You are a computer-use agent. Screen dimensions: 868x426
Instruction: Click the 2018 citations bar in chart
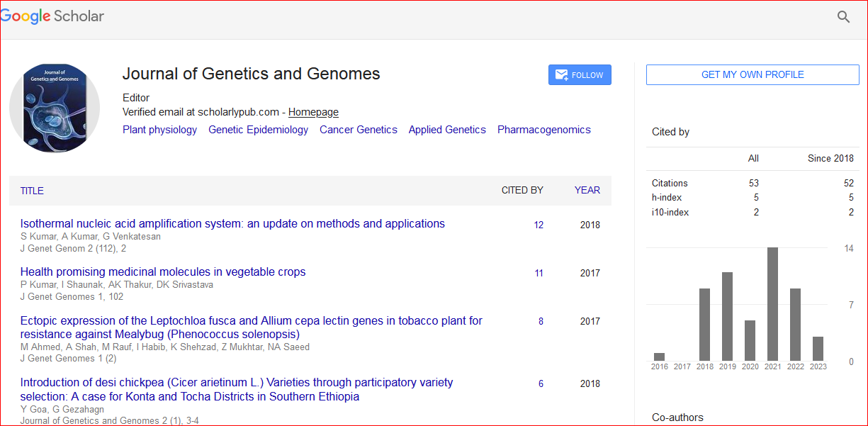704,325
